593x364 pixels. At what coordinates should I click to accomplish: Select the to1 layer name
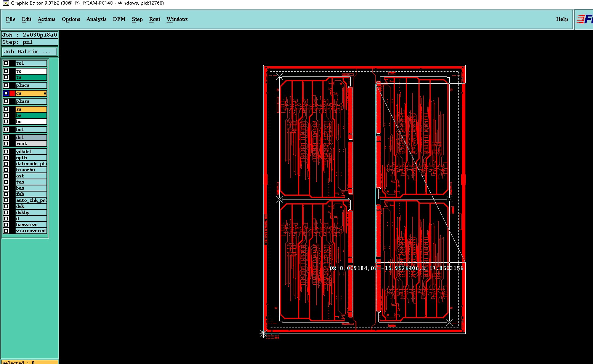coord(31,63)
